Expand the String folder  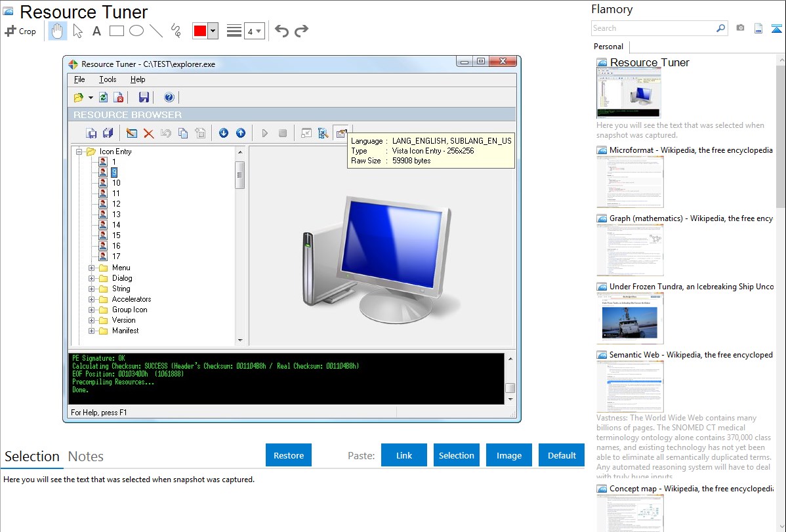click(x=91, y=289)
